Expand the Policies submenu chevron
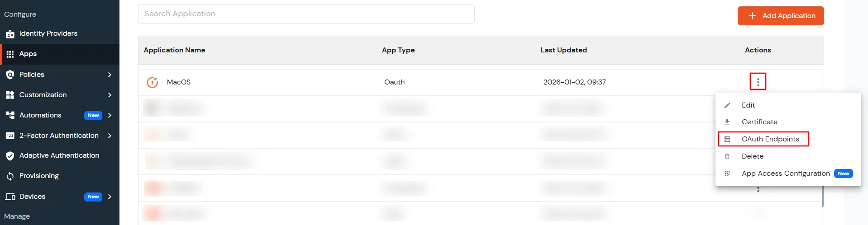This screenshot has width=868, height=225. tap(110, 75)
